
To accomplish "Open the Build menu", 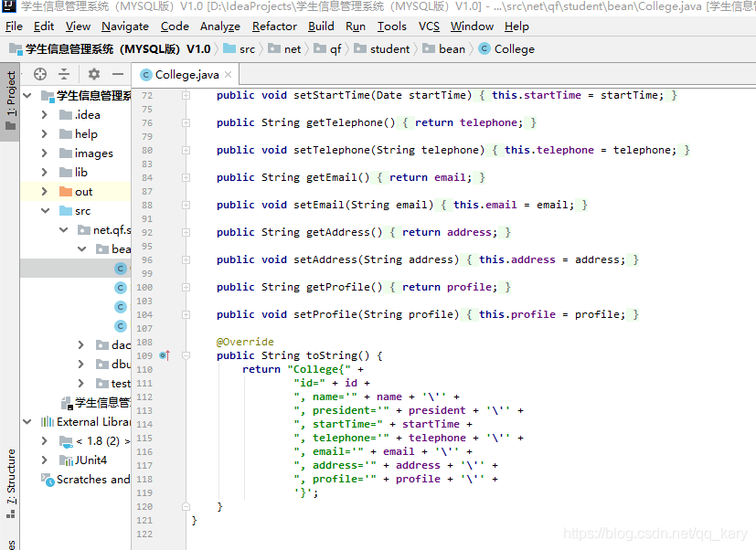I will pyautogui.click(x=321, y=26).
